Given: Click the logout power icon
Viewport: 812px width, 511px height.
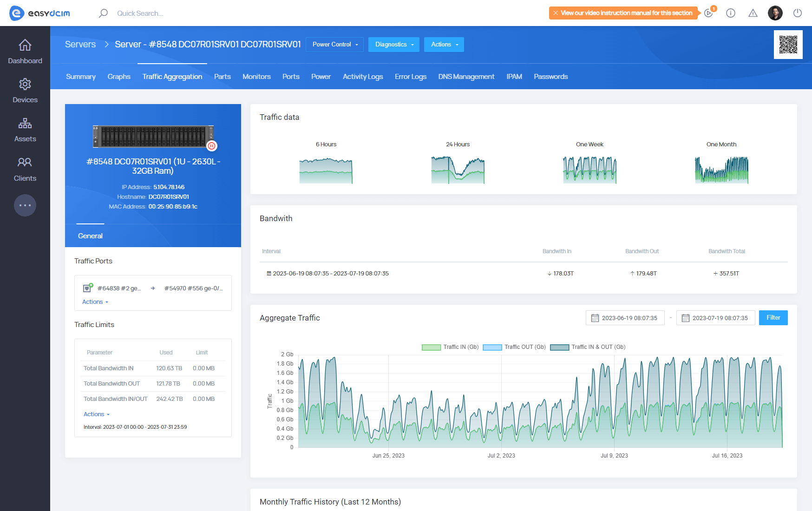Looking at the screenshot, I should [x=798, y=13].
